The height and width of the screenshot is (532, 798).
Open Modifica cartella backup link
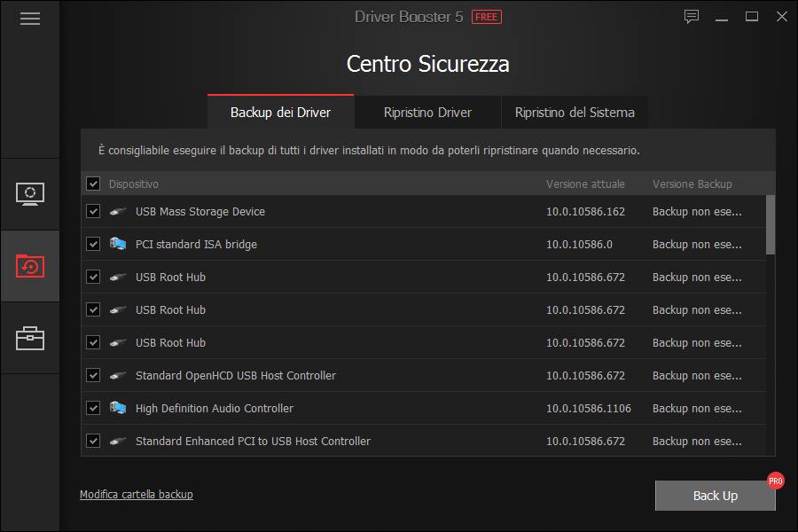137,494
